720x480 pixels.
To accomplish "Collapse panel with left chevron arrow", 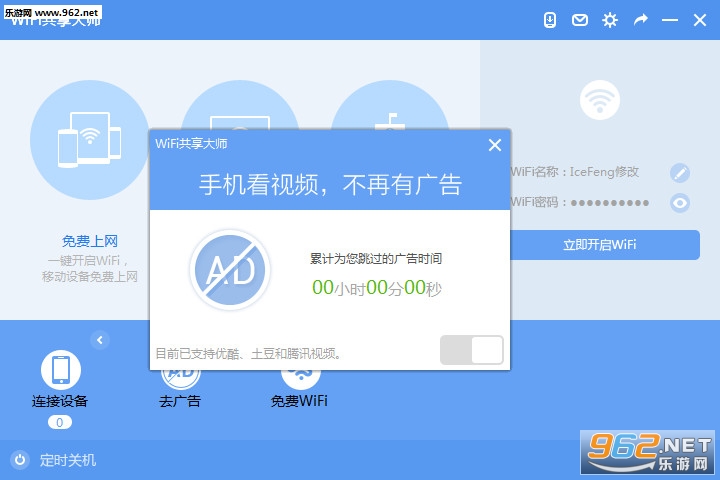I will point(100,340).
